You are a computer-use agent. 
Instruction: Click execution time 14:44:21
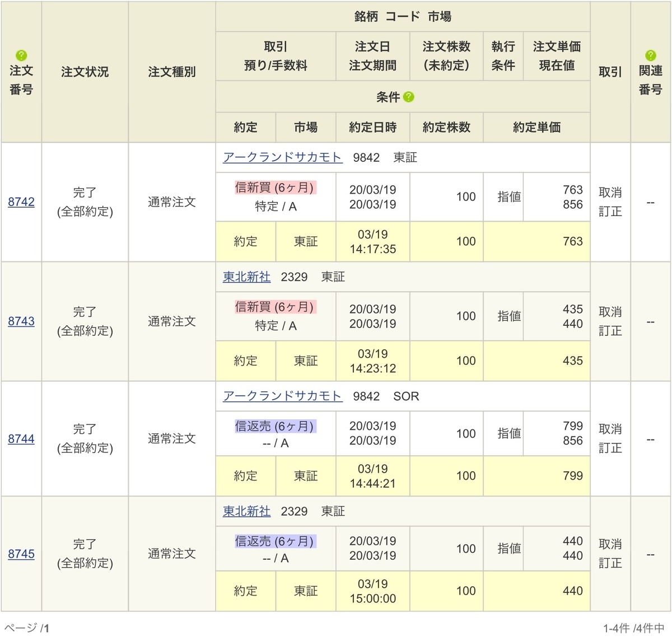click(x=373, y=484)
